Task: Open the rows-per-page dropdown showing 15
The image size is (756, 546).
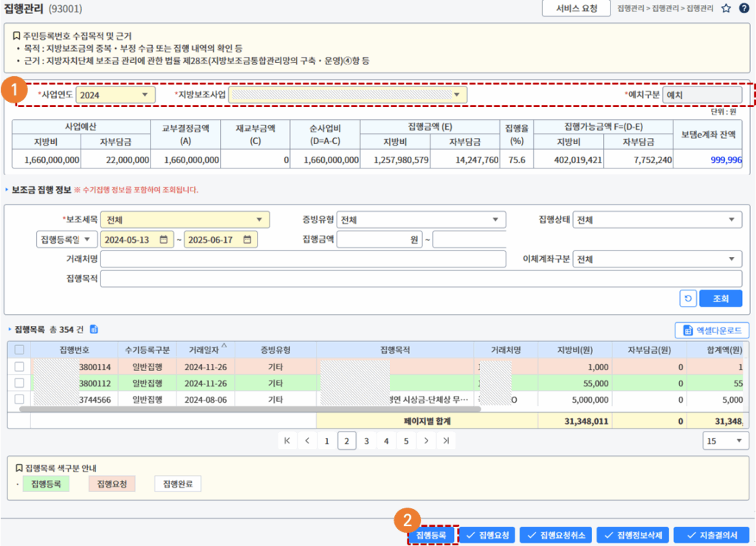Action: (725, 441)
